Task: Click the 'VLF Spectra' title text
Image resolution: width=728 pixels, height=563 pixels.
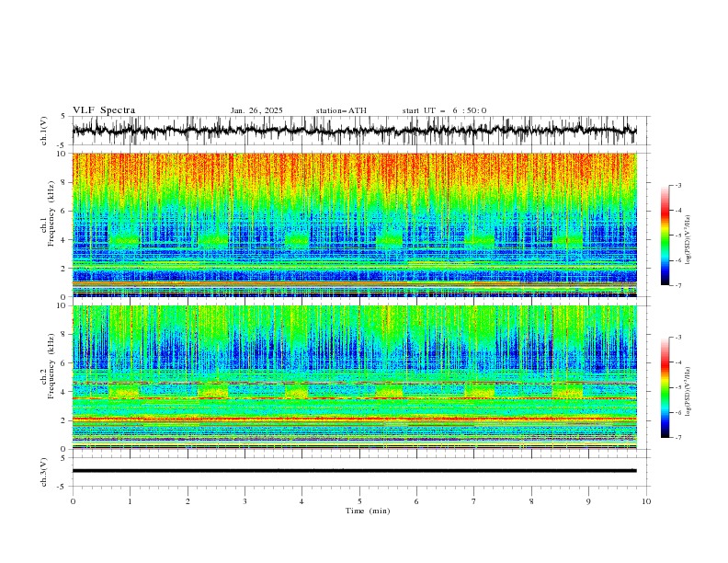Action: coord(104,110)
